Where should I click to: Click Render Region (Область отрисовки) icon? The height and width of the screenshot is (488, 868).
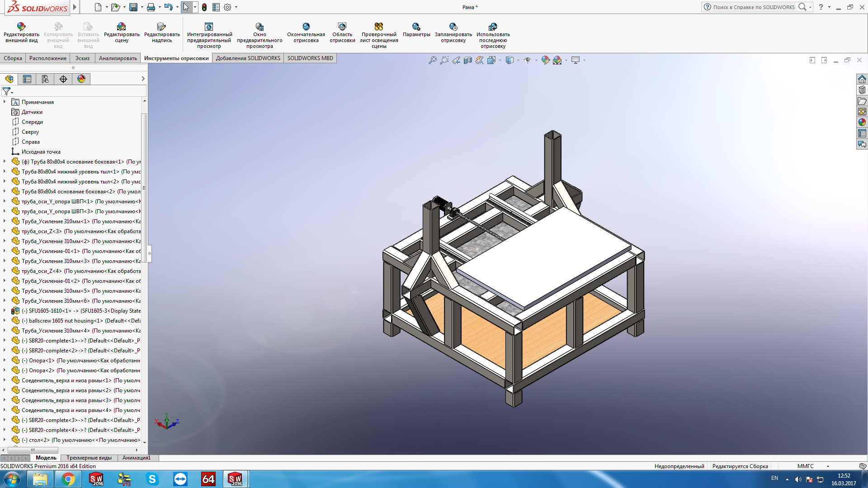coord(342,27)
